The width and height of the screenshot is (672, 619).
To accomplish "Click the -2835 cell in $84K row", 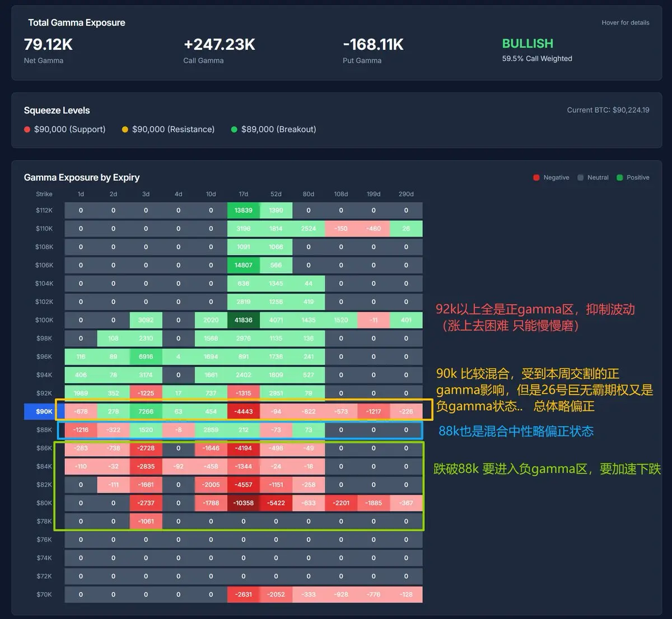I will coord(146,466).
